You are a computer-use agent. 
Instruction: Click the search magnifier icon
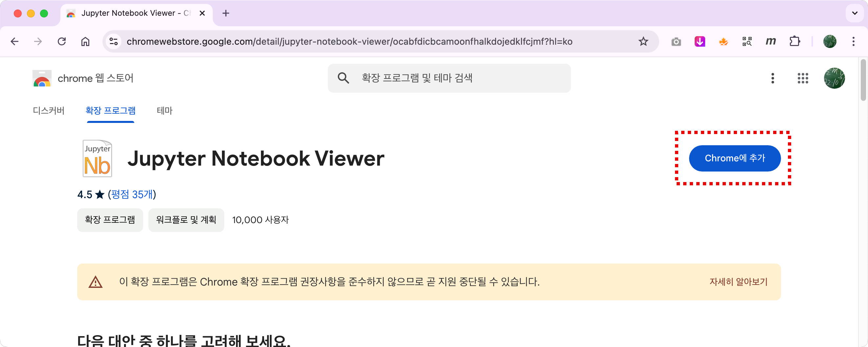click(x=343, y=78)
